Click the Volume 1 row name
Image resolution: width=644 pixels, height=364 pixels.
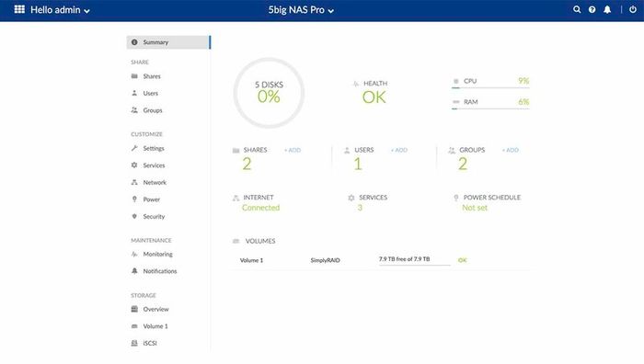click(x=251, y=260)
